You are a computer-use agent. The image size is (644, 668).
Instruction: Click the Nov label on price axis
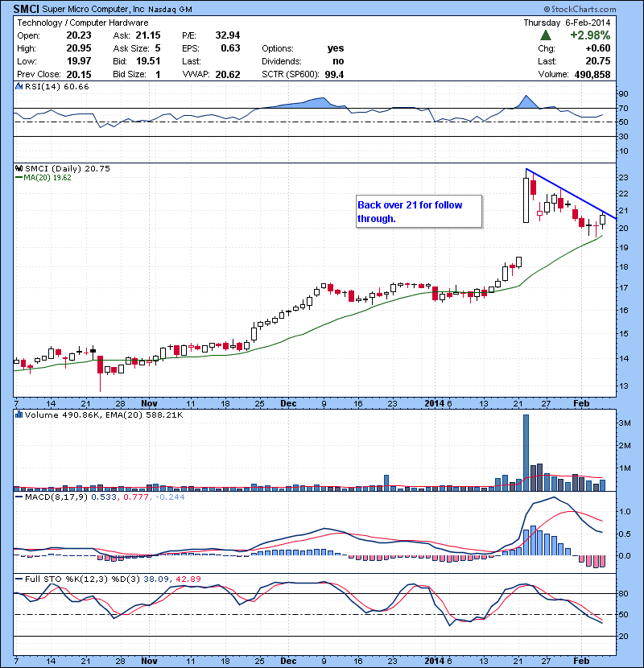click(149, 403)
